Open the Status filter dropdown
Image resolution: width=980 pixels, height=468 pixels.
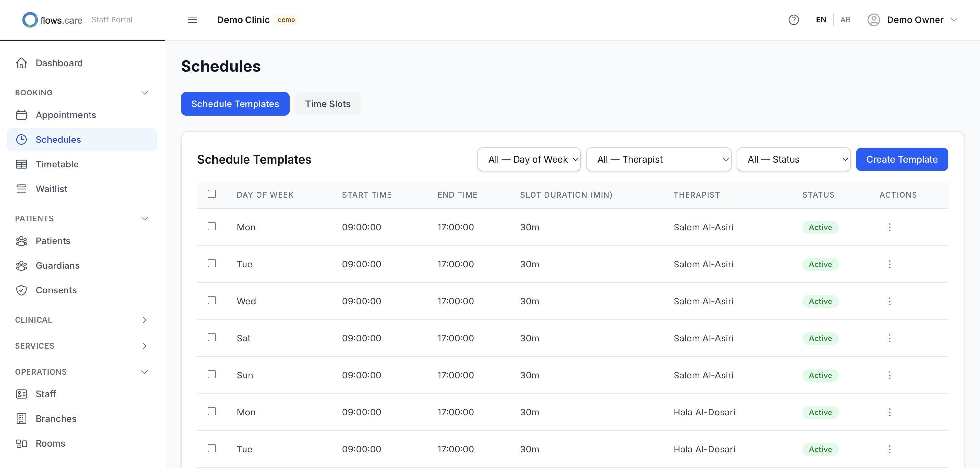pos(794,159)
